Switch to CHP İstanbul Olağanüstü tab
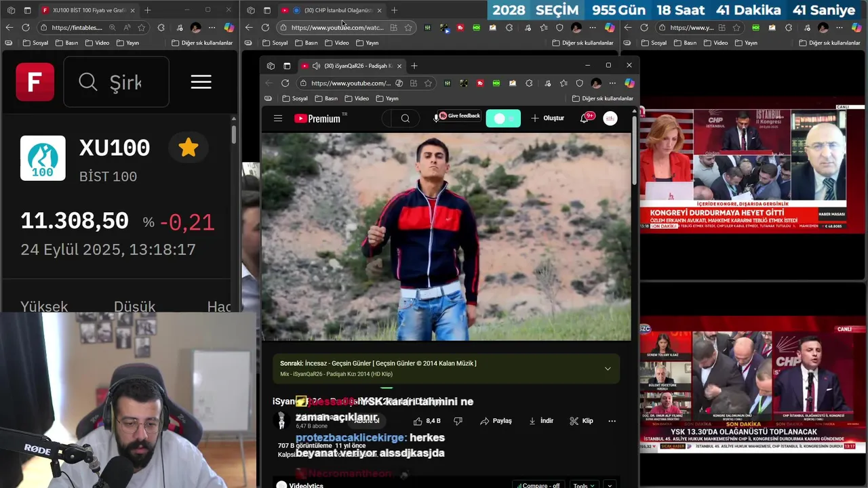Viewport: 868px width, 488px height. point(332,10)
